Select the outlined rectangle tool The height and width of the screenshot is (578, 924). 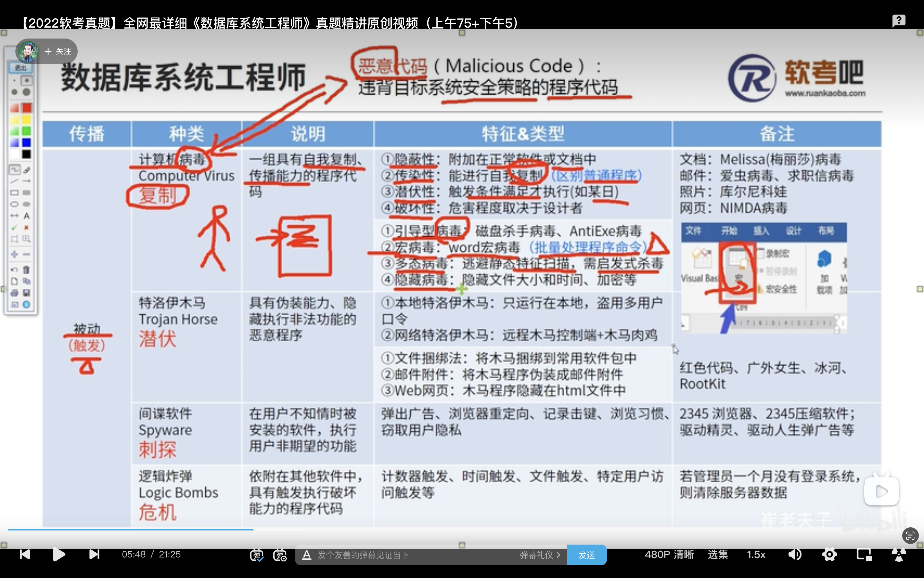click(x=14, y=193)
